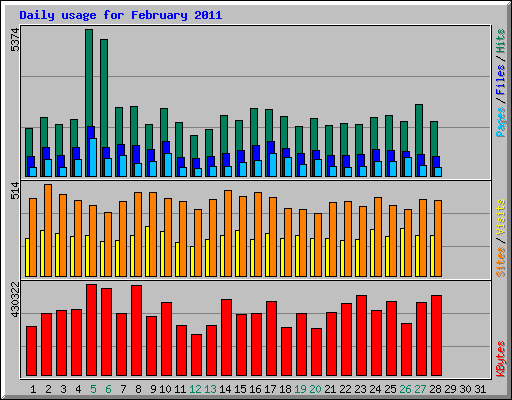Screen dimensions: 512x400
Task: Click day 25 on the x-axis
Action: tap(390, 389)
